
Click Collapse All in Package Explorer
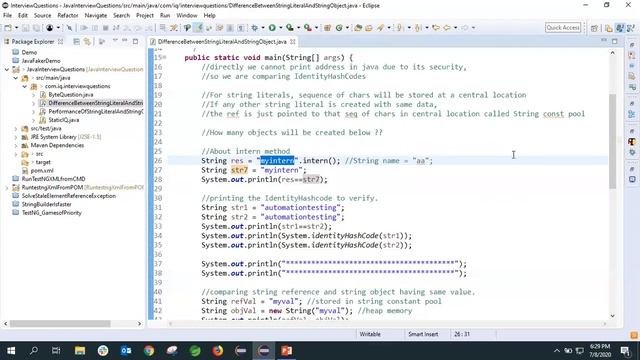pos(76,41)
